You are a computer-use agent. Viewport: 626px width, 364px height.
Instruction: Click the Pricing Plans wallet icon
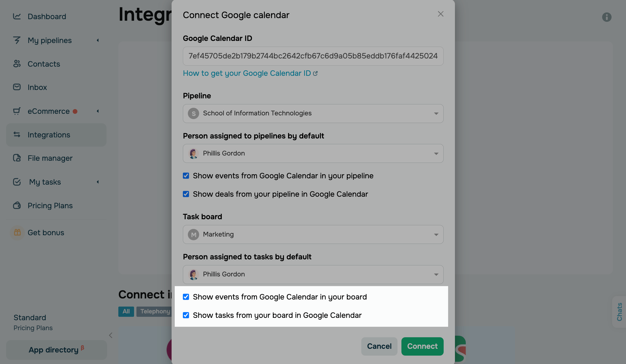pyautogui.click(x=17, y=205)
